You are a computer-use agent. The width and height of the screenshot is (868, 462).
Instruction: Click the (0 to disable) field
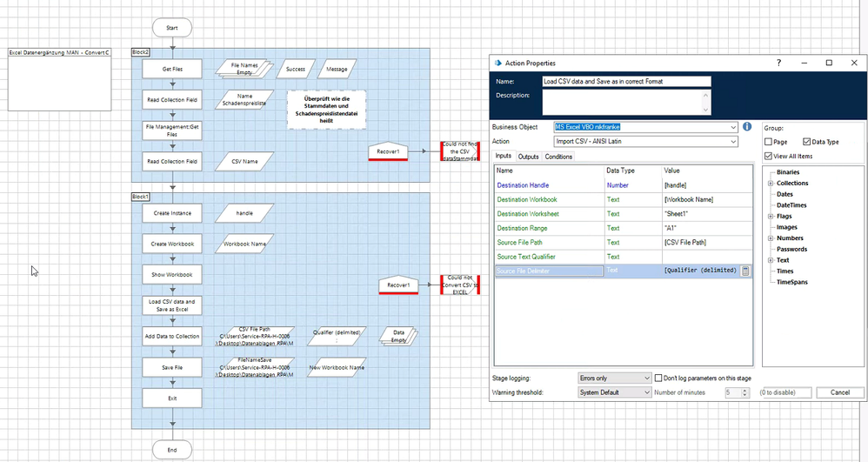click(x=788, y=392)
